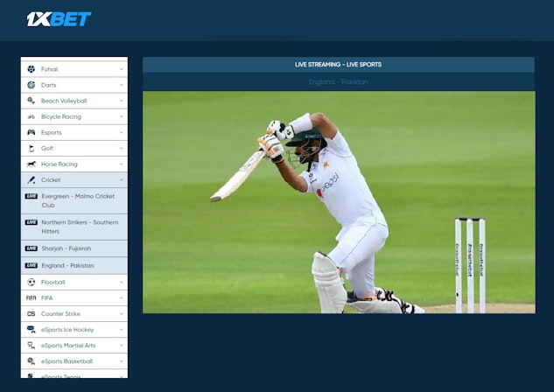Viewport: 554px width, 392px height.
Task: Click the Esports gamepad icon
Action: (32, 132)
